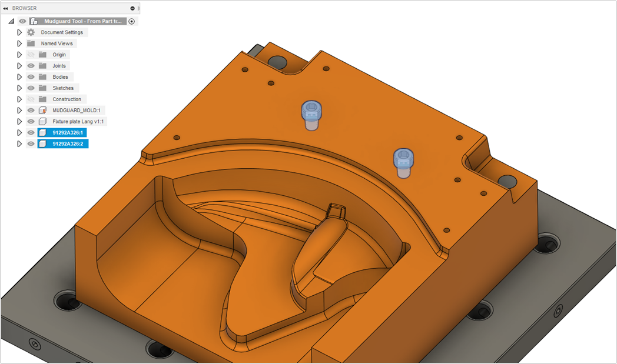The image size is (617, 364).
Task: Expand the Named Views node
Action: click(19, 44)
